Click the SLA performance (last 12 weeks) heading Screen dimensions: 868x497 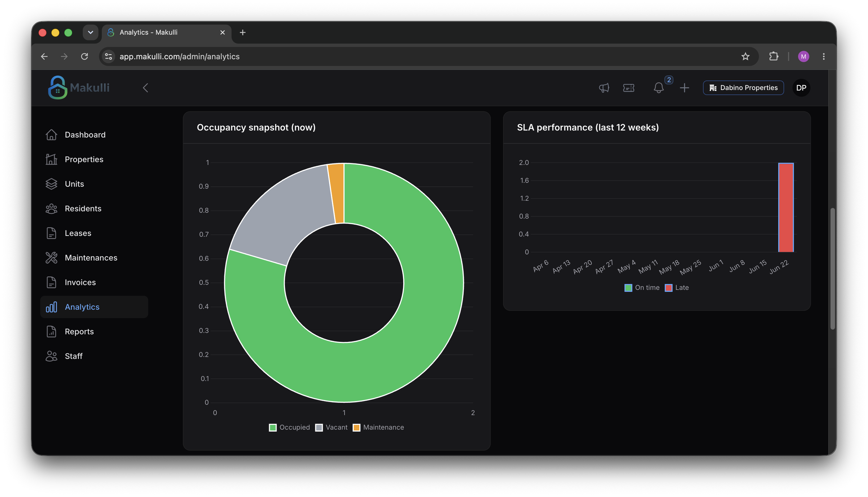[x=588, y=127]
